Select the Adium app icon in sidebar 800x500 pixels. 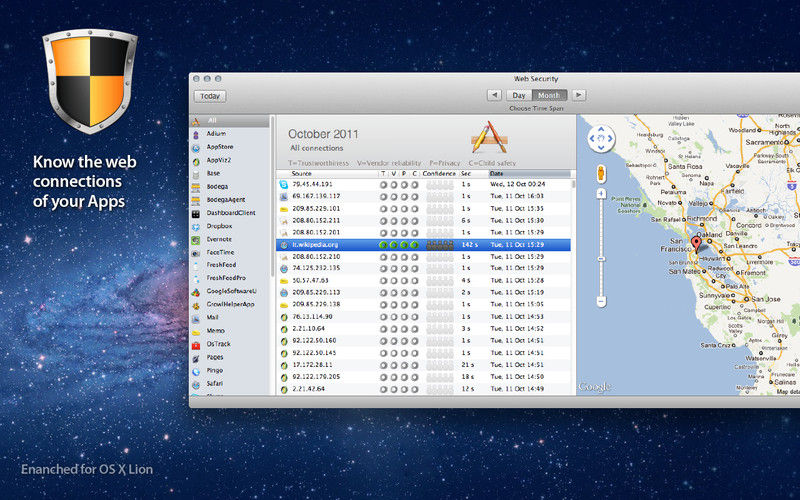coord(196,135)
